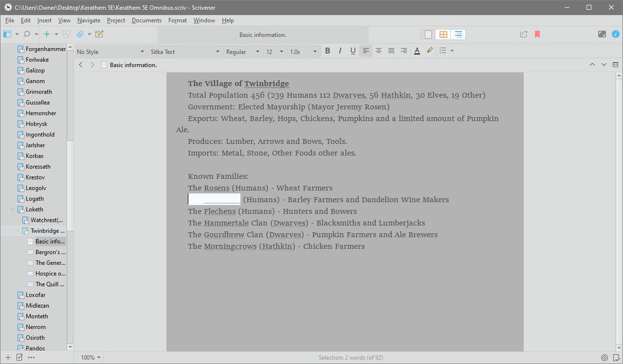Open the Documents menu

[147, 20]
